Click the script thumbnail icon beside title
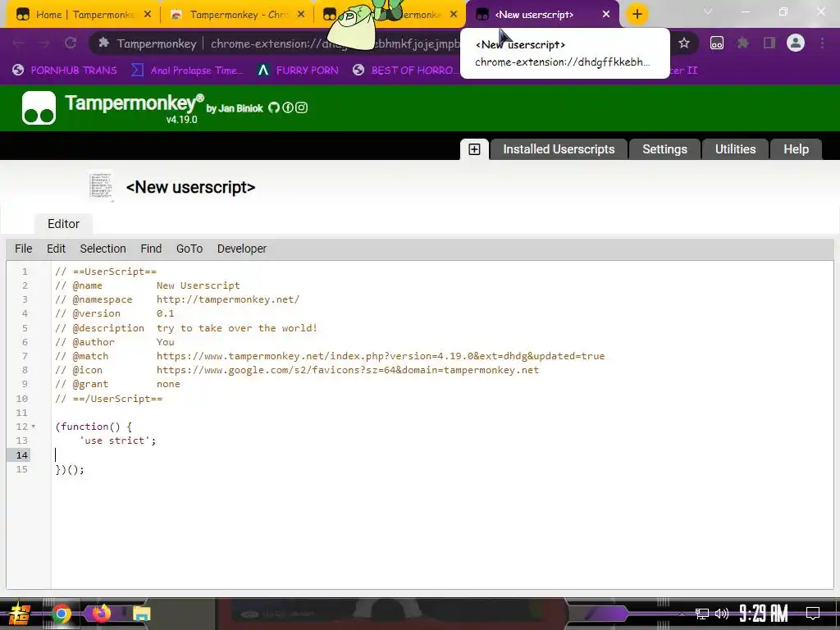 (101, 186)
